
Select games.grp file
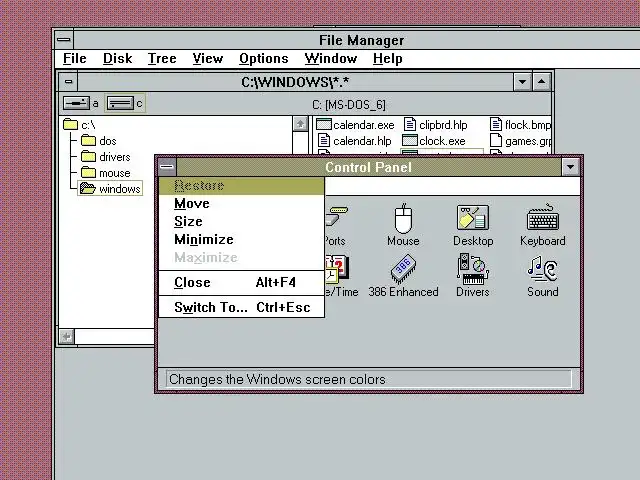tap(520, 141)
